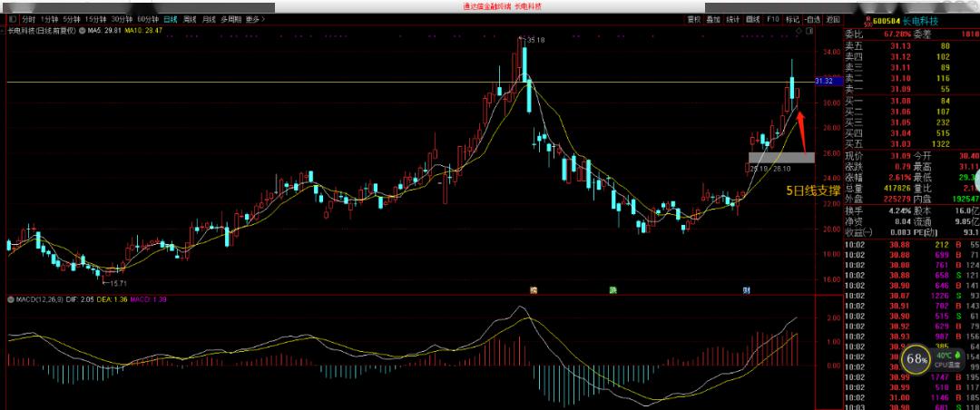Switch to 5分钟 chart period

(x=71, y=18)
